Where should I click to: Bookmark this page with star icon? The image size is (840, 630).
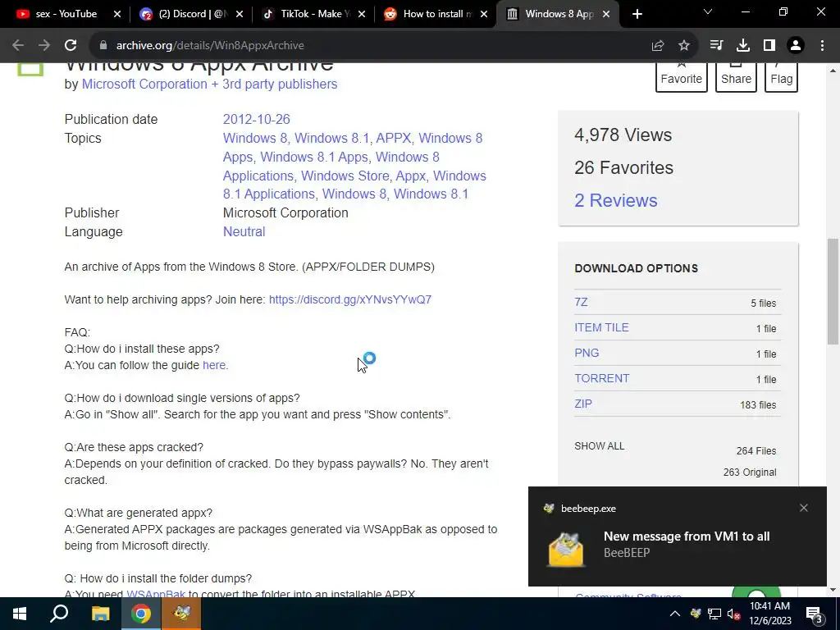[x=684, y=46]
